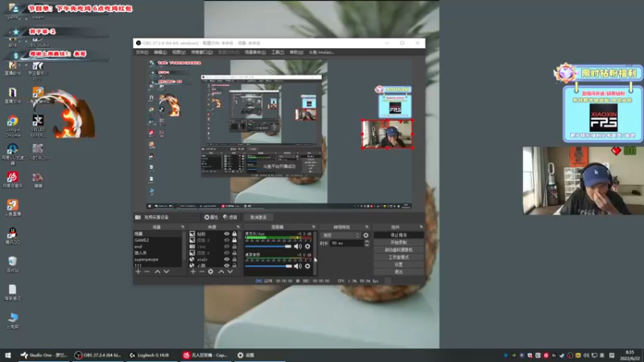This screenshot has height=362, width=644.
Task: Click 停止推流 stop streaming button
Action: point(398,235)
